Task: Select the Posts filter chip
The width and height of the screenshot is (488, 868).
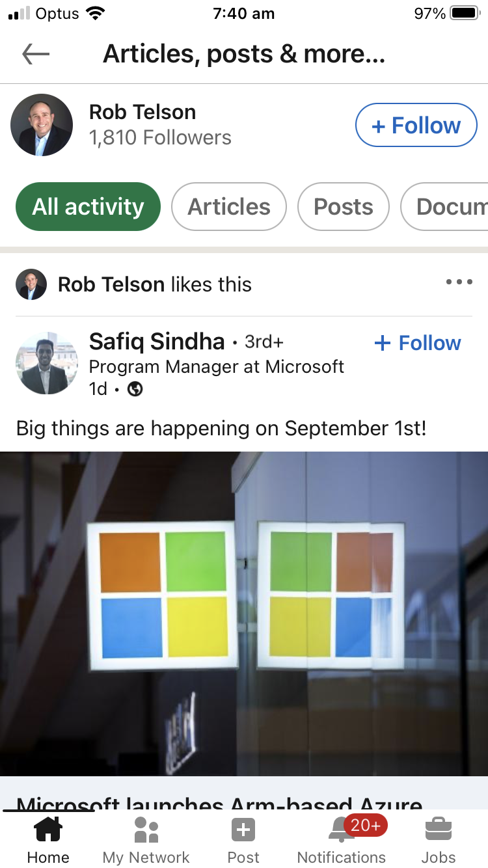Action: point(343,207)
